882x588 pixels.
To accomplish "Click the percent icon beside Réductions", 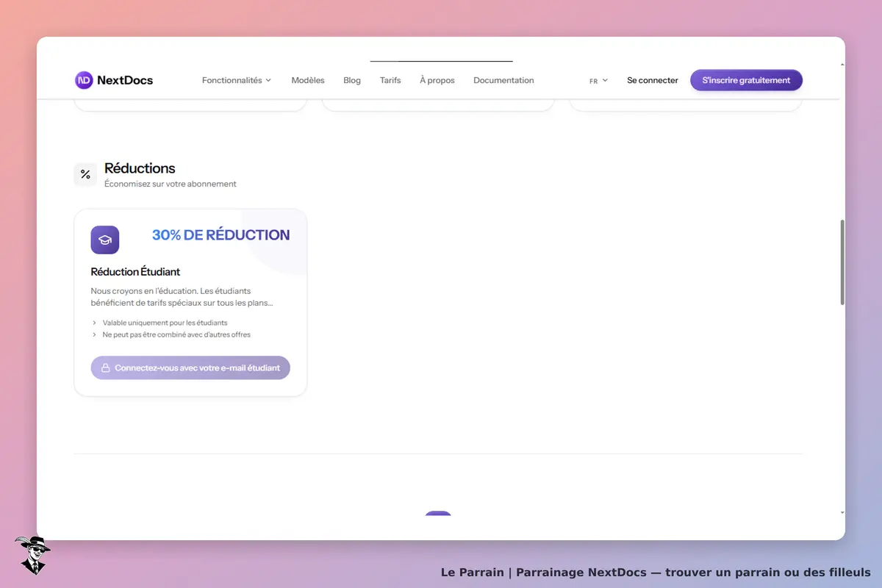I will click(x=85, y=174).
